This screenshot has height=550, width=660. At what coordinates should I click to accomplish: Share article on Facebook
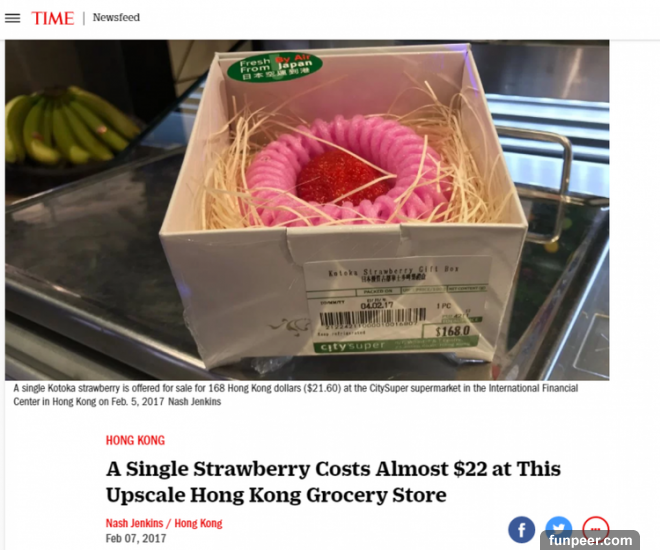(x=522, y=529)
